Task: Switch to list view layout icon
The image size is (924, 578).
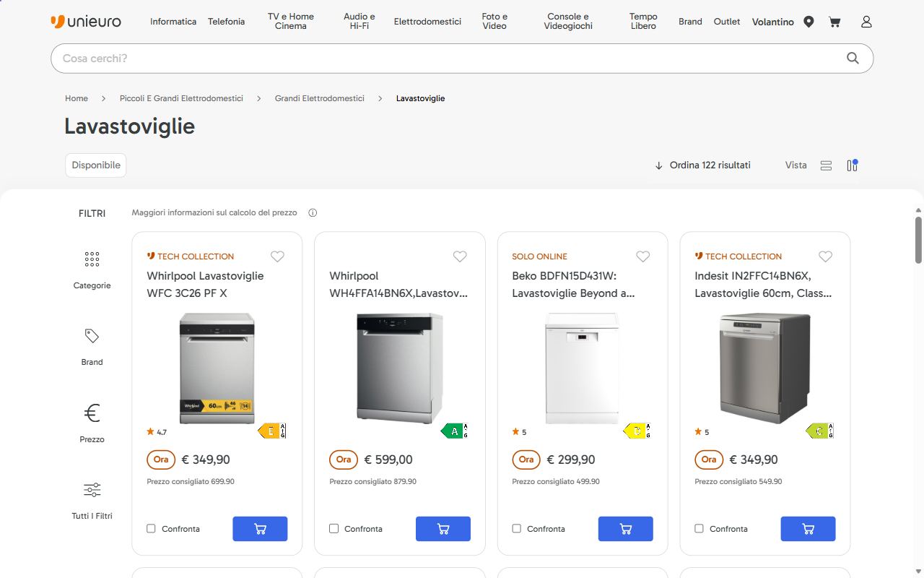Action: 826,165
